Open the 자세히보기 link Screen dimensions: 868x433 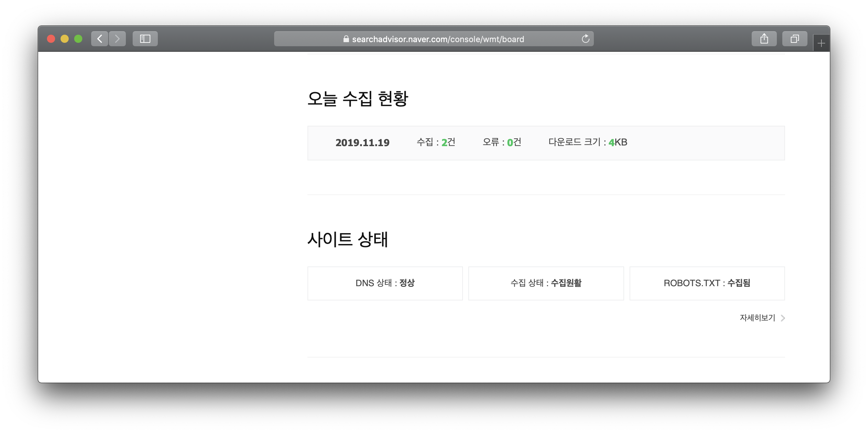pyautogui.click(x=757, y=318)
